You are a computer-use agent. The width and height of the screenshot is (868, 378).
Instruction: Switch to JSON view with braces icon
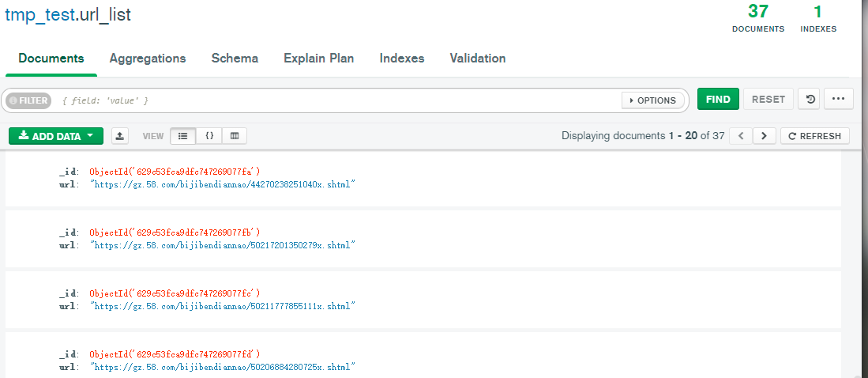[209, 136]
